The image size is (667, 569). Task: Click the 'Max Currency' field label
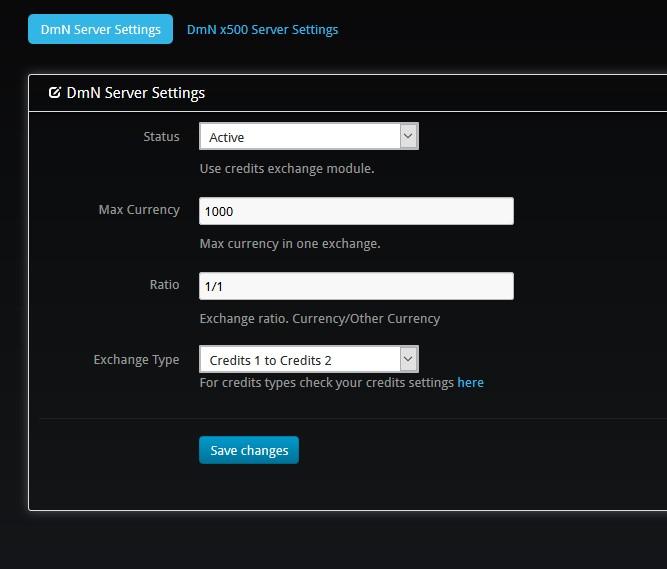tap(139, 210)
